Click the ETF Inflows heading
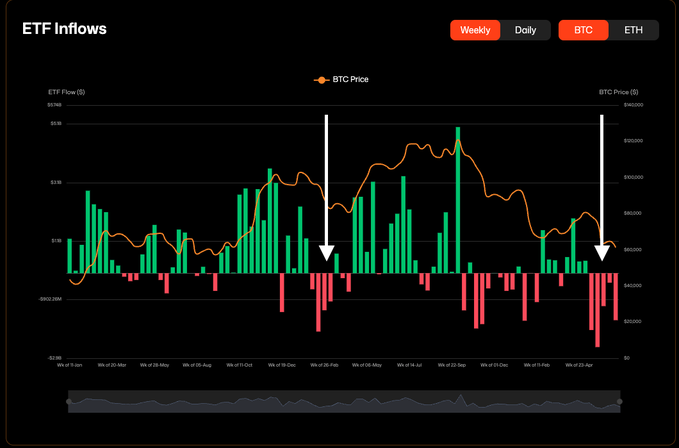The image size is (679, 448). [64, 29]
